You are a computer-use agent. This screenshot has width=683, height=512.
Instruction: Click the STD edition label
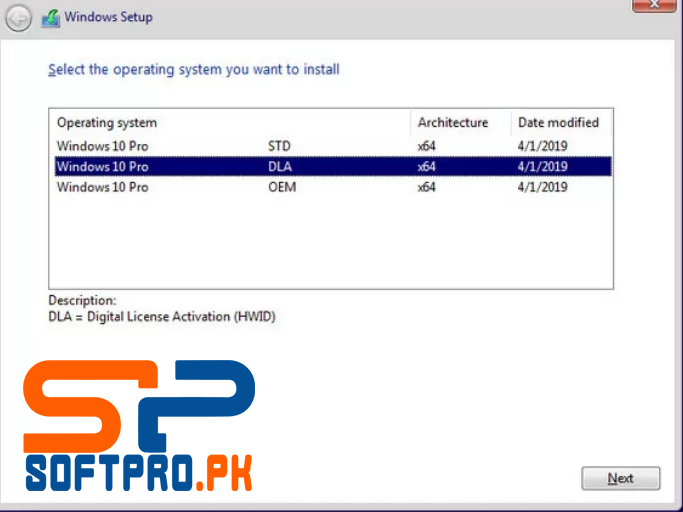point(279,146)
